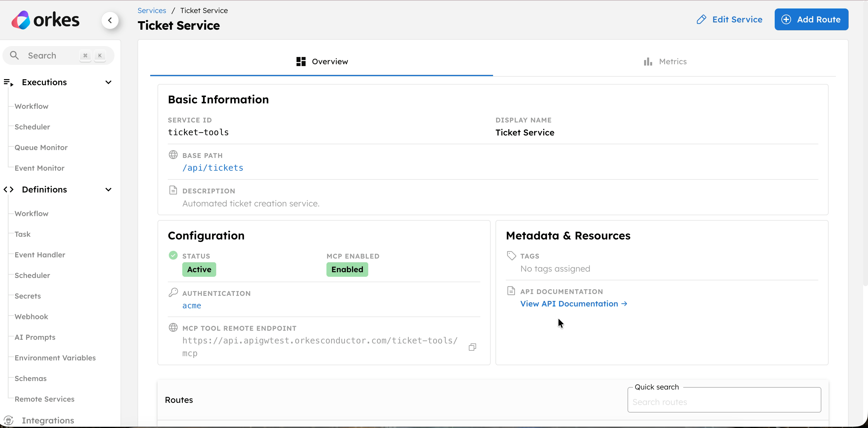Click the globe icon beside Base Path

pos(174,155)
